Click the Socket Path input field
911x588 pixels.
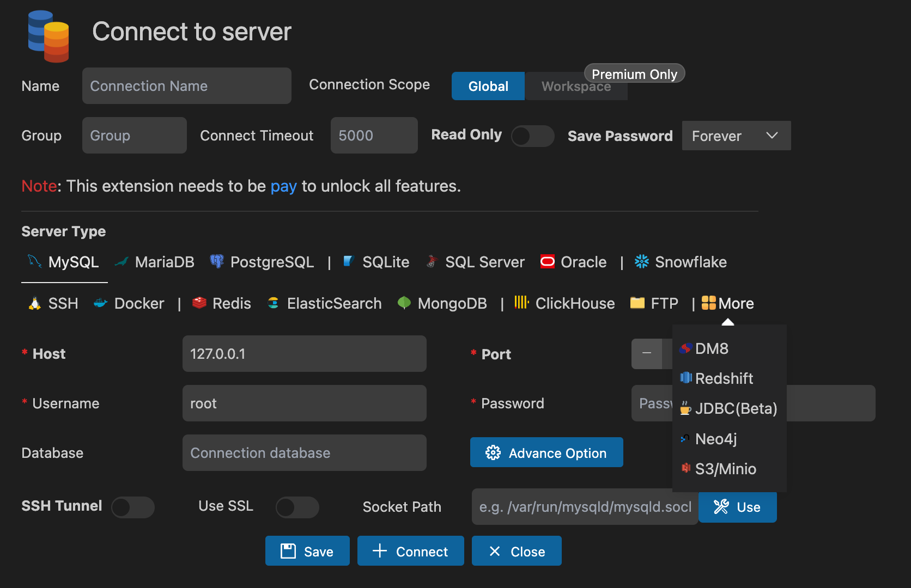coord(585,507)
